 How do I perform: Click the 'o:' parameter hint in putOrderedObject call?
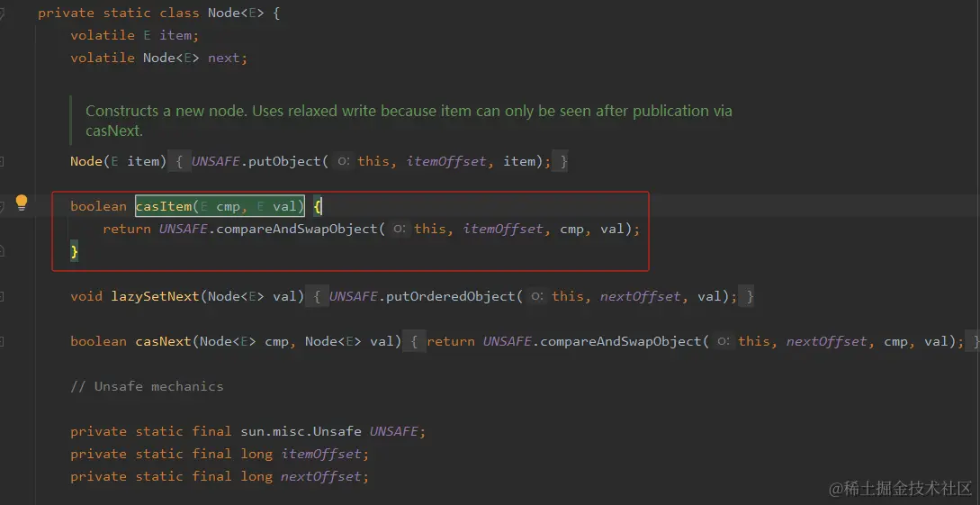(x=537, y=296)
